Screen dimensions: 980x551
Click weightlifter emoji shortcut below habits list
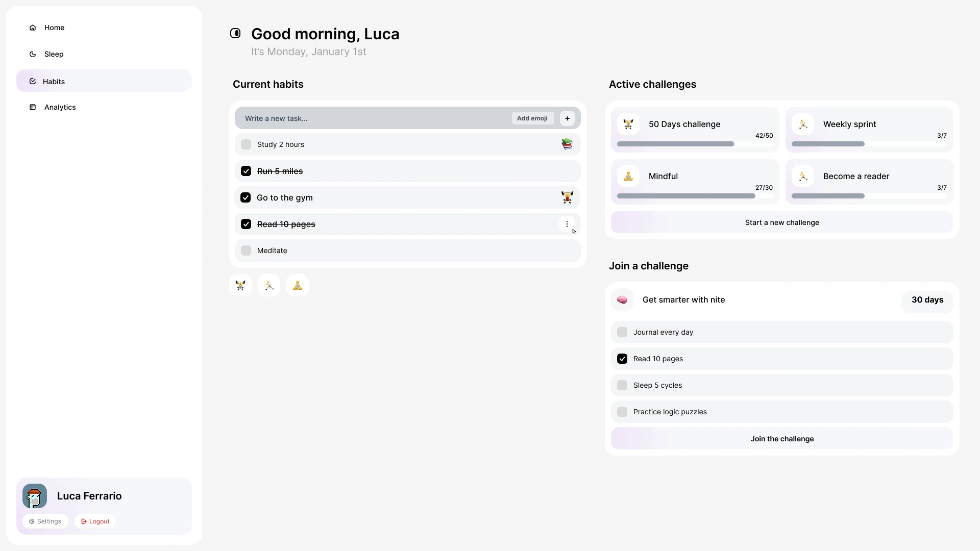[x=240, y=285]
